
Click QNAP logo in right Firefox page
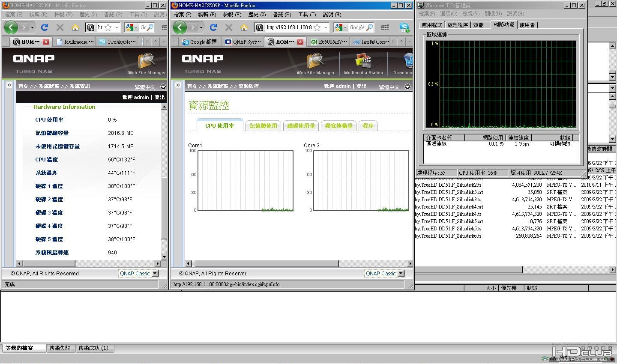pyautogui.click(x=202, y=59)
